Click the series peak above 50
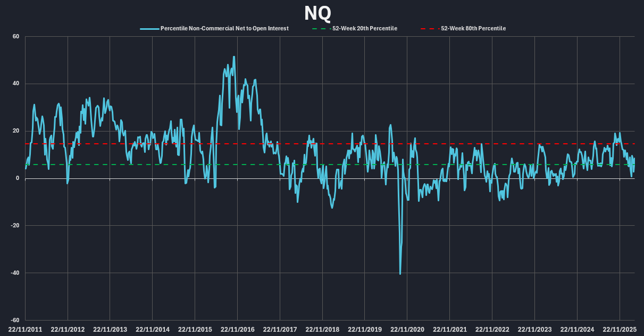Screen dimensions: 644x336 click(233, 57)
